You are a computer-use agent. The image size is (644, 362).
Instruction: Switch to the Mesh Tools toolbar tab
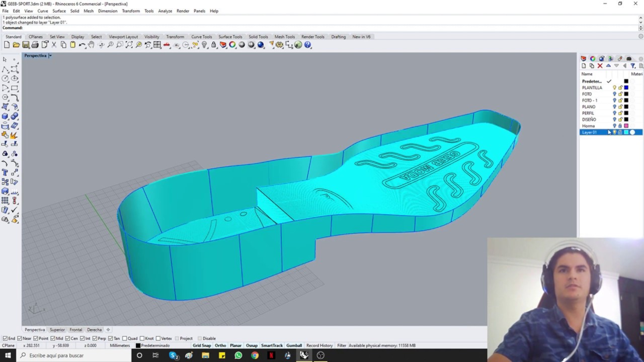click(285, 37)
